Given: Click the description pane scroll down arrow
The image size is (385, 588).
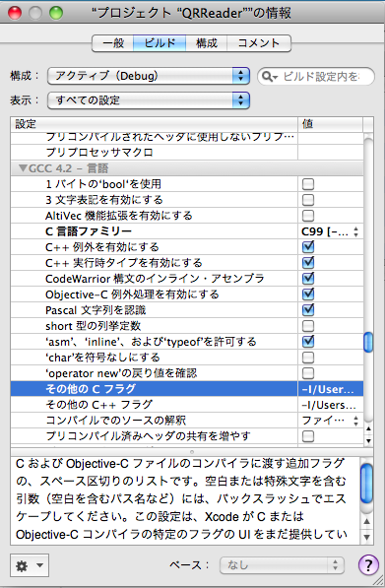Looking at the screenshot, I should pos(366,537).
